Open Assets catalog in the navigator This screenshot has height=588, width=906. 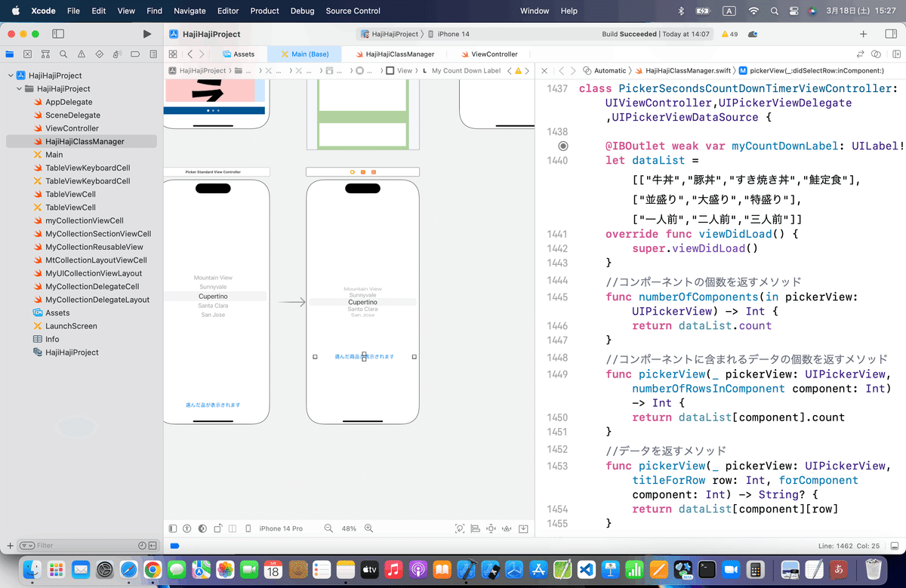tap(57, 313)
